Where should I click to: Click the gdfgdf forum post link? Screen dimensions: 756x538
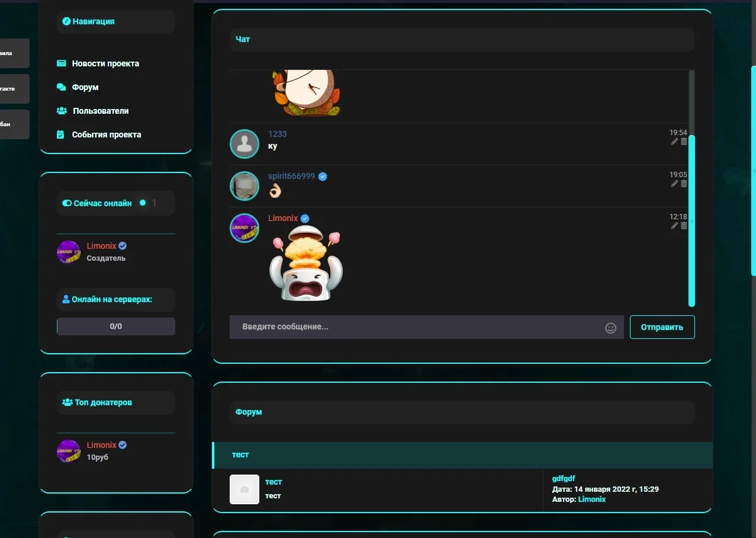[563, 478]
